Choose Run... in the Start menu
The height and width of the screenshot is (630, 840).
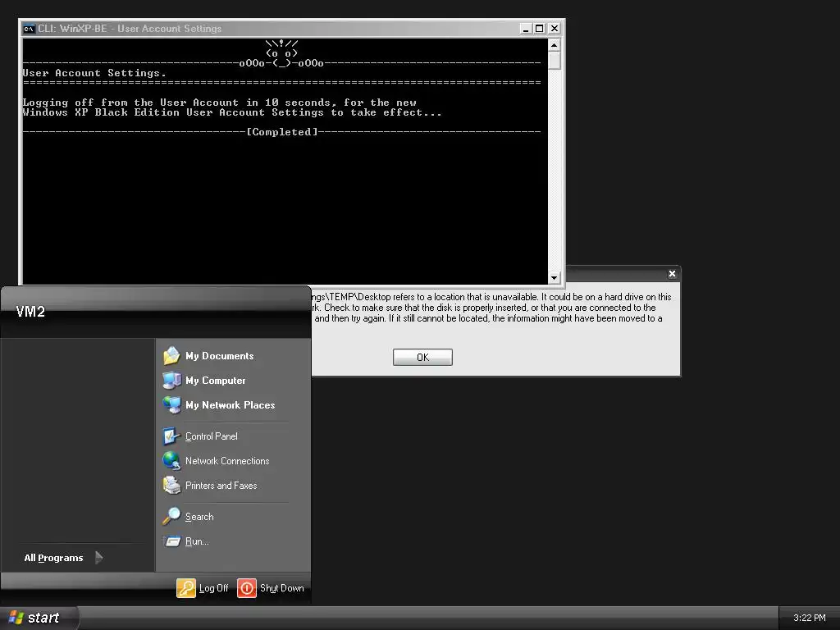coord(197,541)
